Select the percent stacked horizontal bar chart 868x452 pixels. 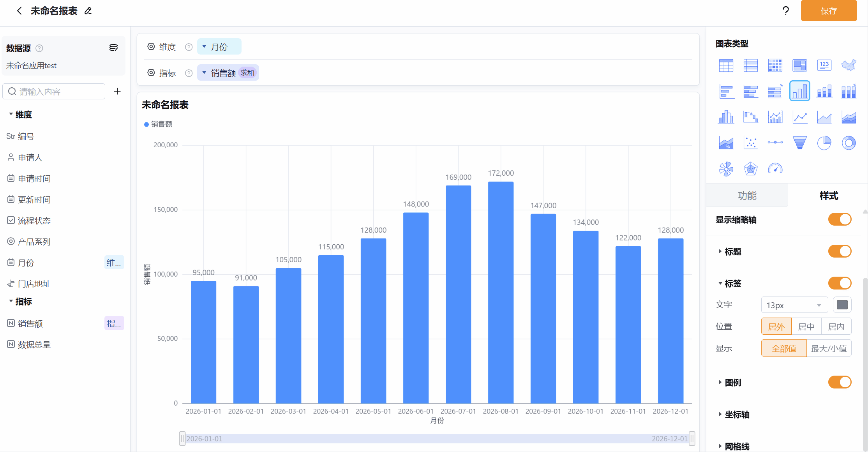point(775,91)
